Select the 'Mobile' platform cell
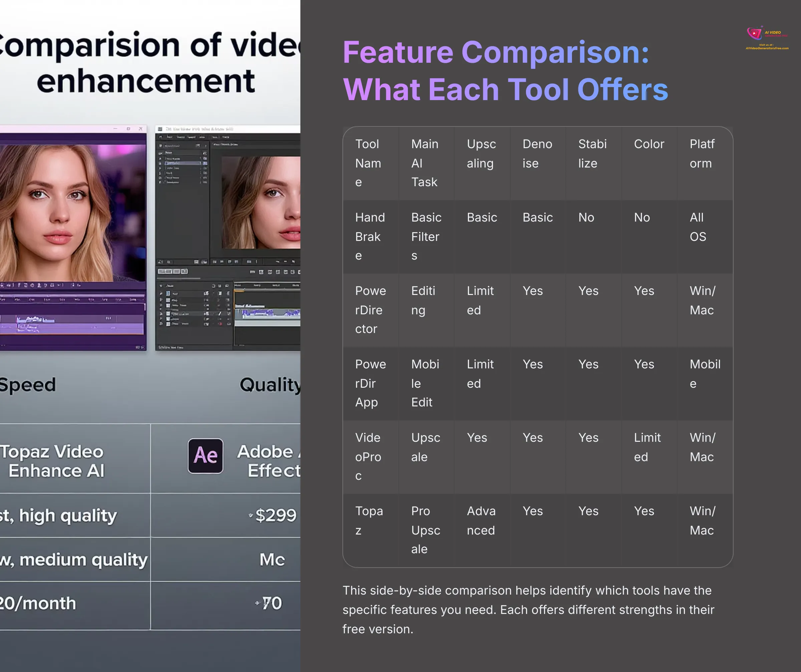Viewport: 801px width, 672px height. 705,383
